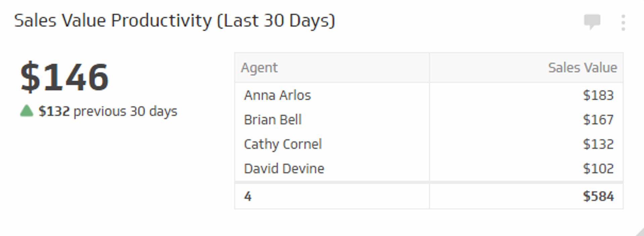Click Cathy Cornel's $132 table cell
The width and height of the screenshot is (644, 236).
(x=598, y=144)
